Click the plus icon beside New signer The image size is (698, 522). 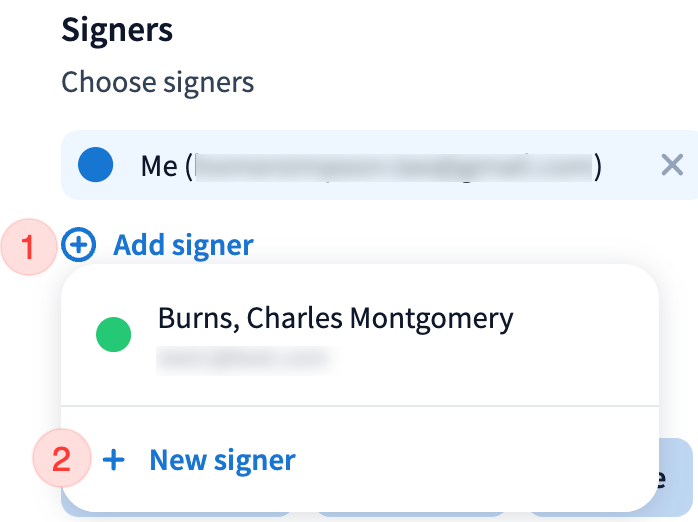point(115,460)
